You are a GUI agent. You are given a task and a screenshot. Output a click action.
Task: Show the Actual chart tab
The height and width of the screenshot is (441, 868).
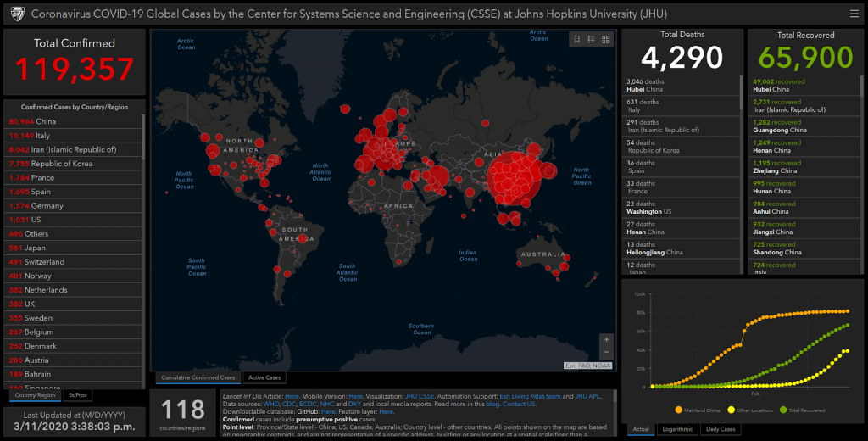coord(641,429)
